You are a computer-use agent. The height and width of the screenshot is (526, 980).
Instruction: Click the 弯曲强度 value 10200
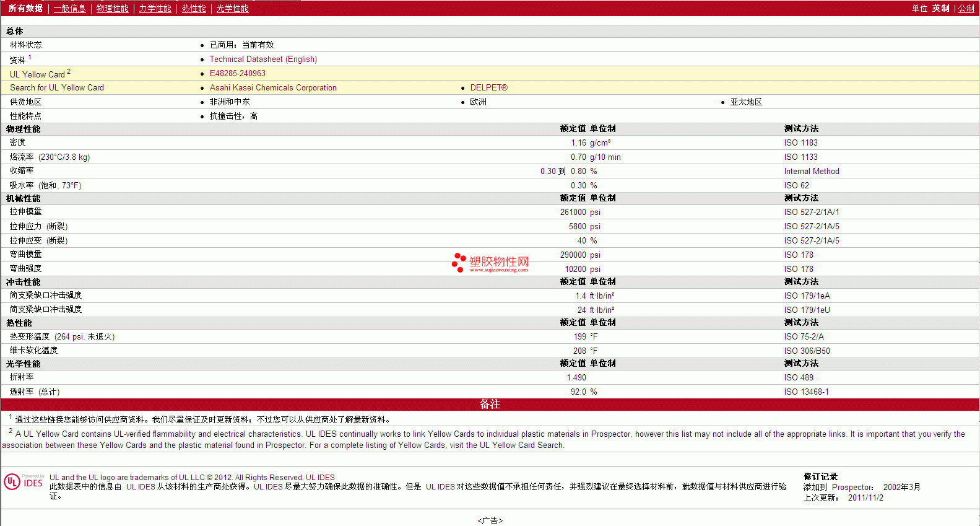(x=575, y=269)
